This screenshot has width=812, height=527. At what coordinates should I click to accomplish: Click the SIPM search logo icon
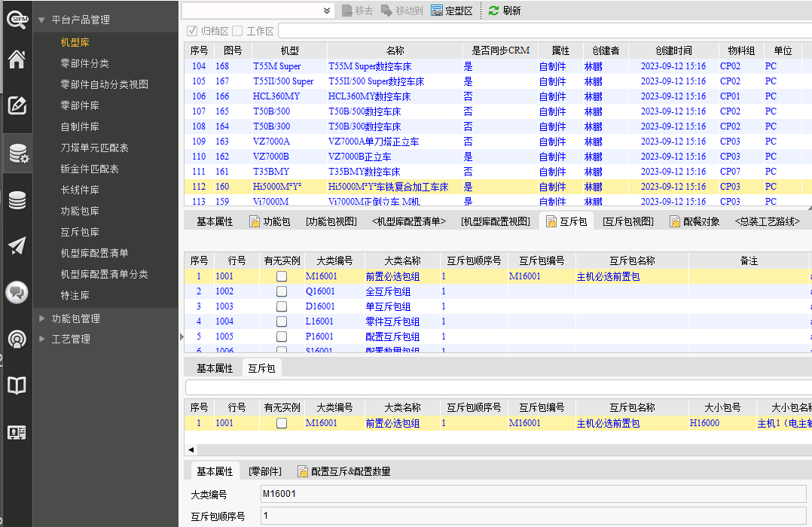tap(17, 19)
